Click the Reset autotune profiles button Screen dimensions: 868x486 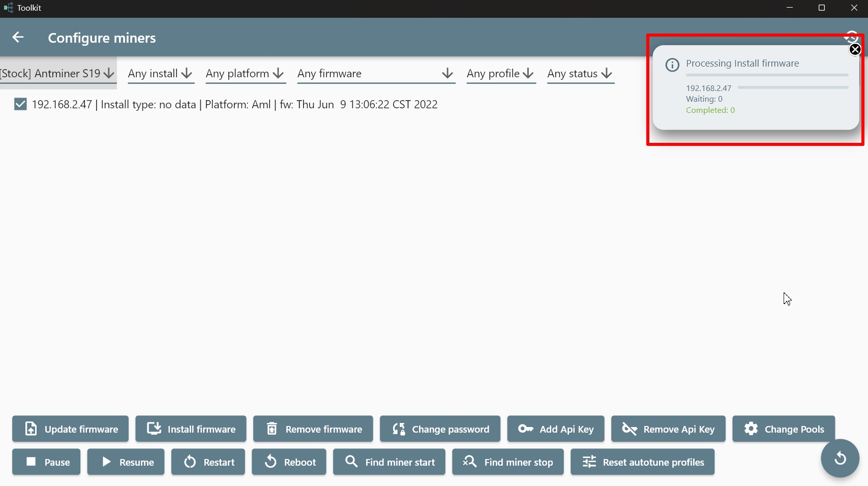(642, 462)
